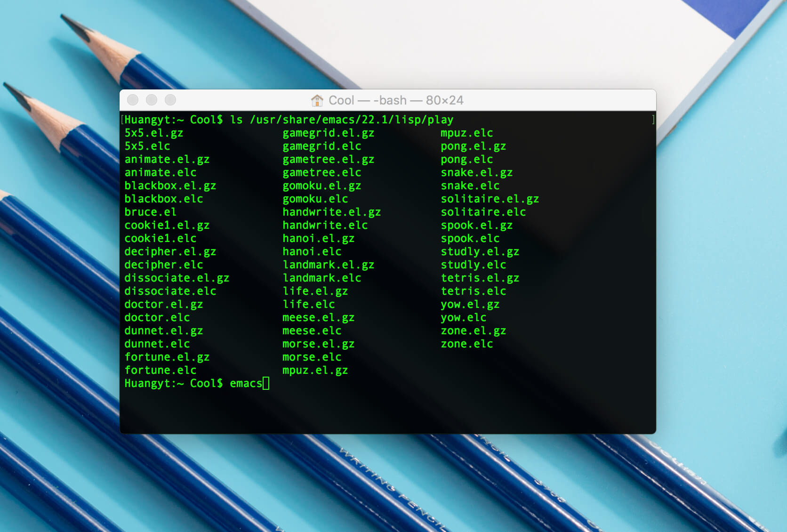Click the file name 'fortune.elc'
The width and height of the screenshot is (787, 532).
pos(161,370)
